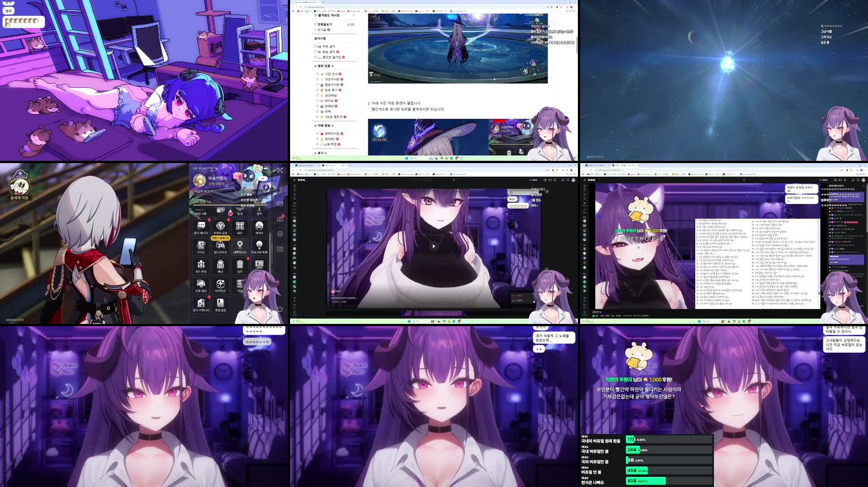This screenshot has width=868, height=487.
Task: Open the 인기글 board link
Action: coord(322,30)
